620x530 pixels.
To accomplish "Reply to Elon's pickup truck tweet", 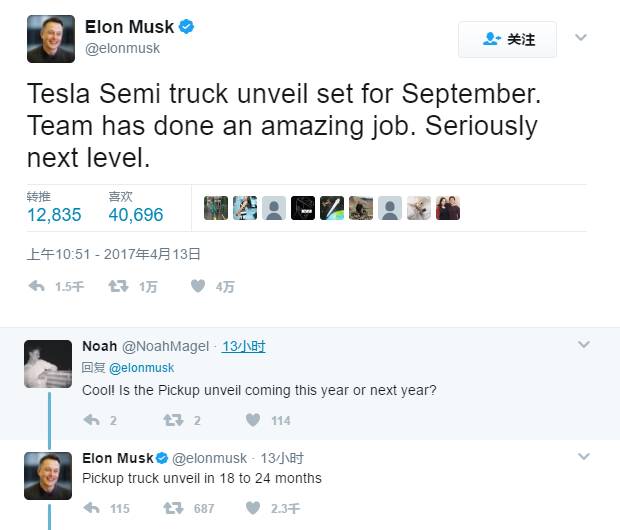I will click(x=92, y=508).
